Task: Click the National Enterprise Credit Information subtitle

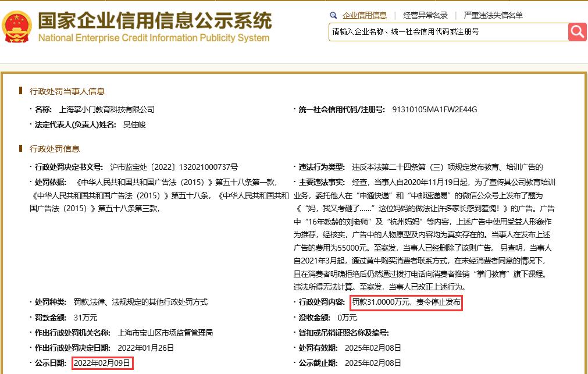Action: pyautogui.click(x=154, y=38)
